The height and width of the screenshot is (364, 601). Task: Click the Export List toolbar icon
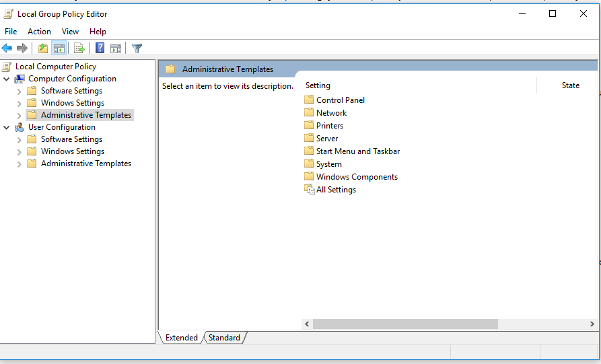click(79, 48)
